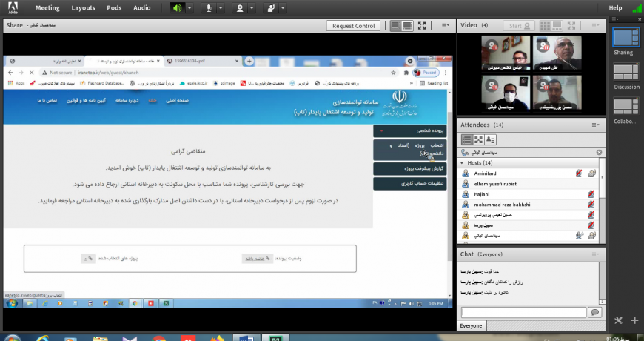Click the chat message input field
This screenshot has width=644, height=341.
523,313
